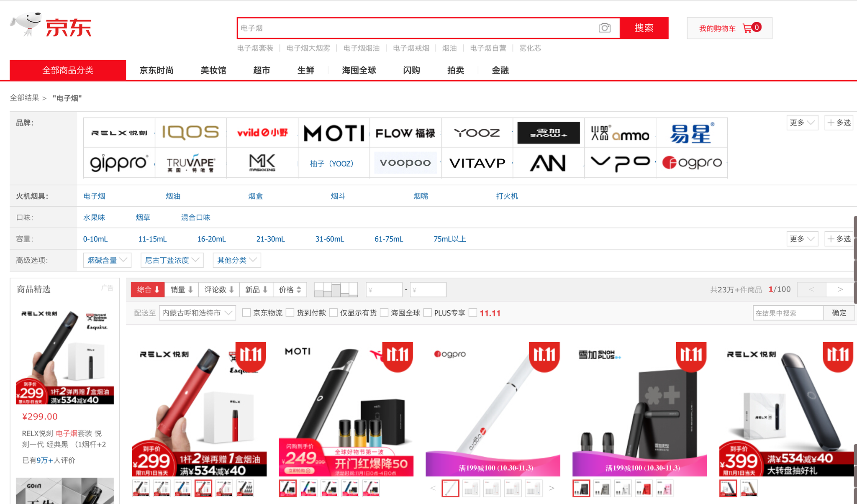
Task: Check the 货到付款 option
Action: (290, 313)
